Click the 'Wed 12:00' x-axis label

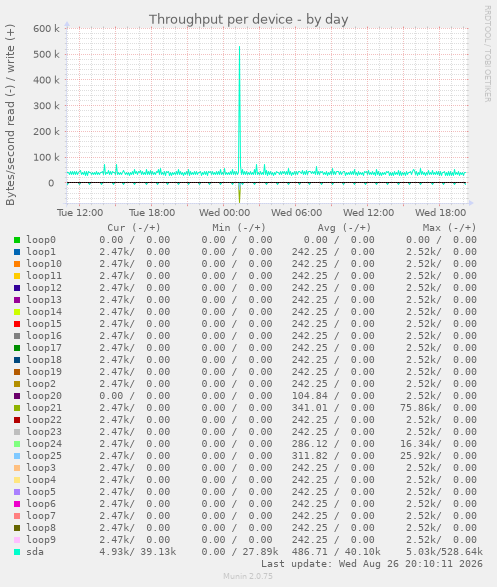tap(369, 213)
